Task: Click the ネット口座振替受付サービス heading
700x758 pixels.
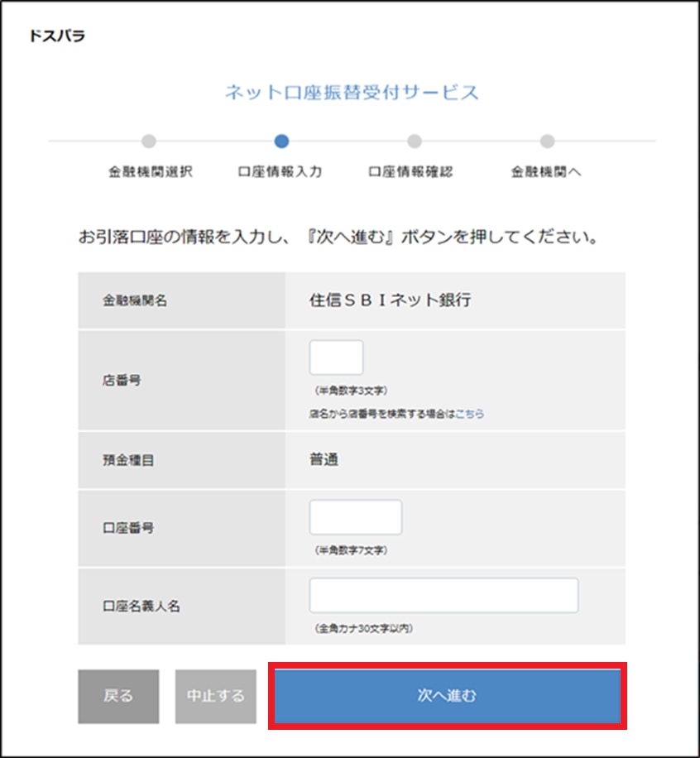Action: (352, 92)
